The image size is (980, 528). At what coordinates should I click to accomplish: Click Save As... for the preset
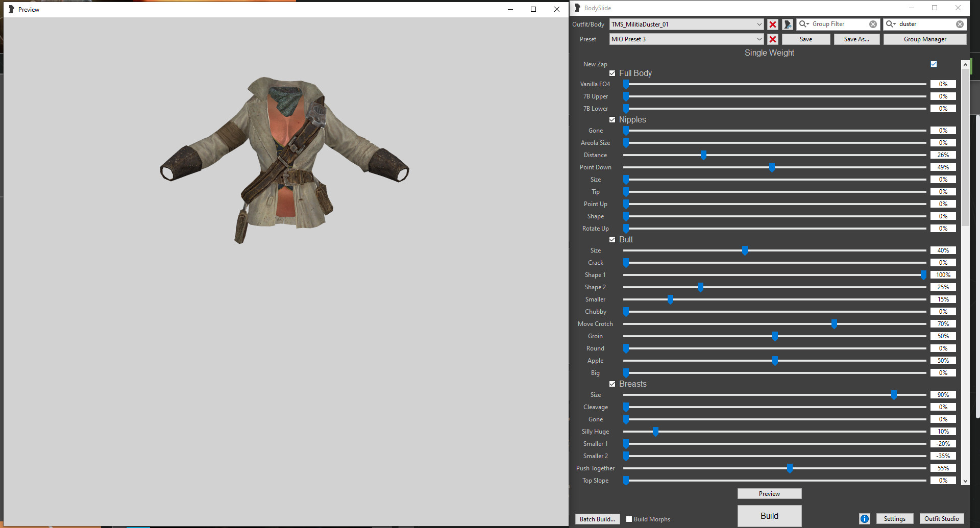pos(856,39)
